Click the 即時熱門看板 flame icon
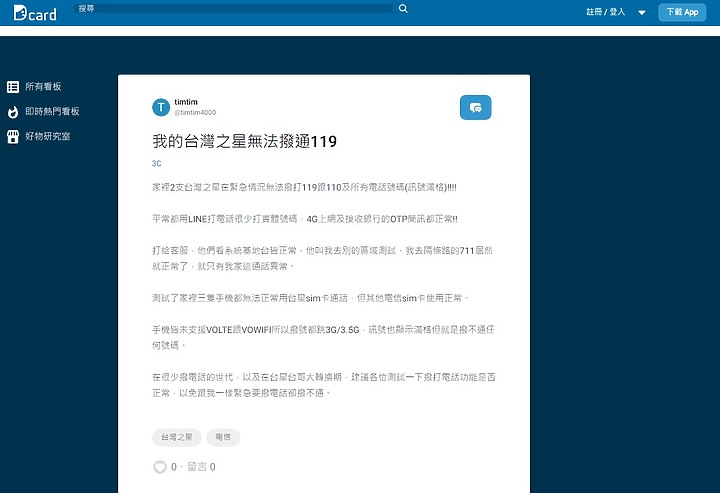This screenshot has height=493, width=720. point(13,112)
